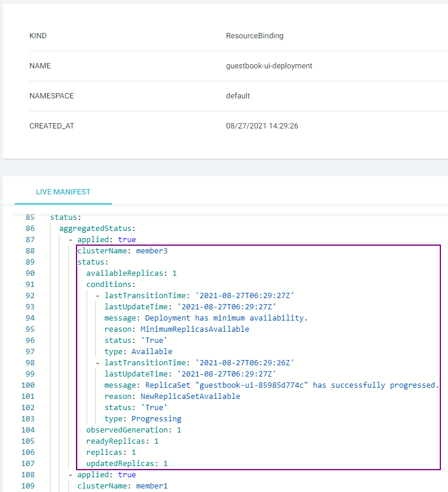Click the NewReplicaSetAvailable reason value
This screenshot has height=492, width=448.
click(x=190, y=397)
